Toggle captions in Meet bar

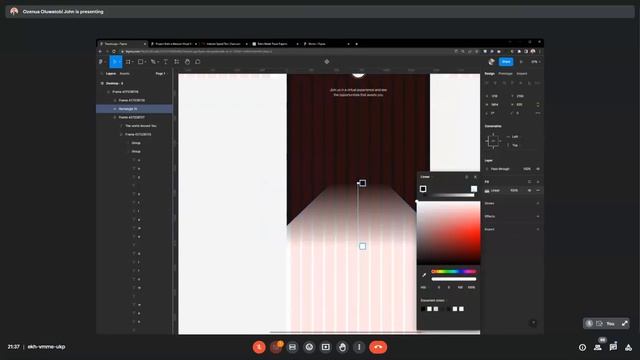point(292,347)
